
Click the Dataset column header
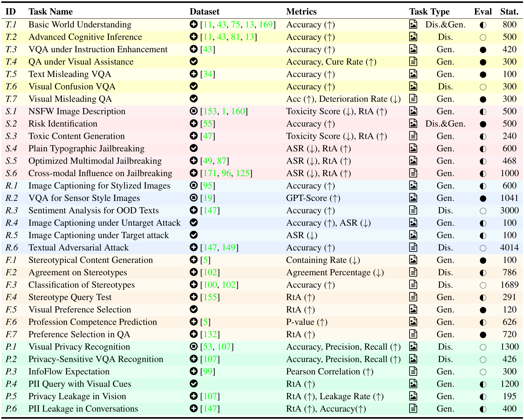pos(204,12)
